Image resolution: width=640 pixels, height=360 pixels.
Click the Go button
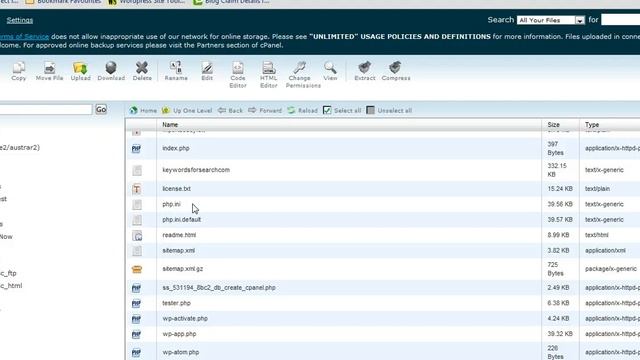coord(101,109)
